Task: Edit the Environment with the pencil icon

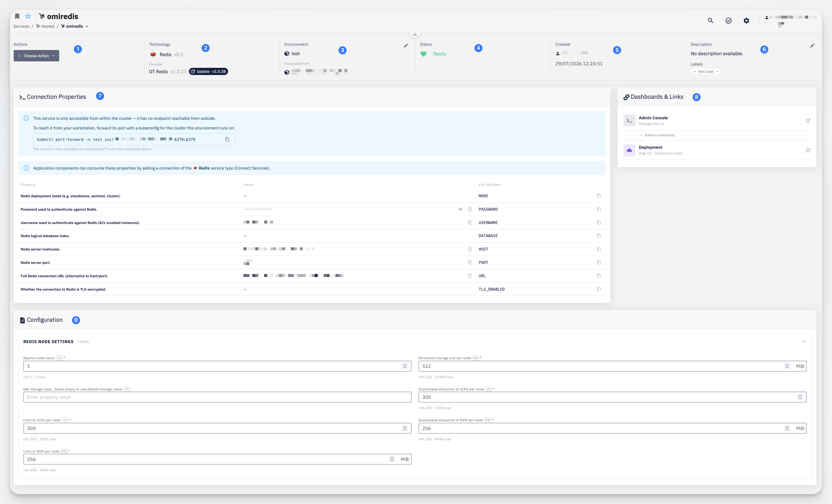Action: tap(406, 46)
